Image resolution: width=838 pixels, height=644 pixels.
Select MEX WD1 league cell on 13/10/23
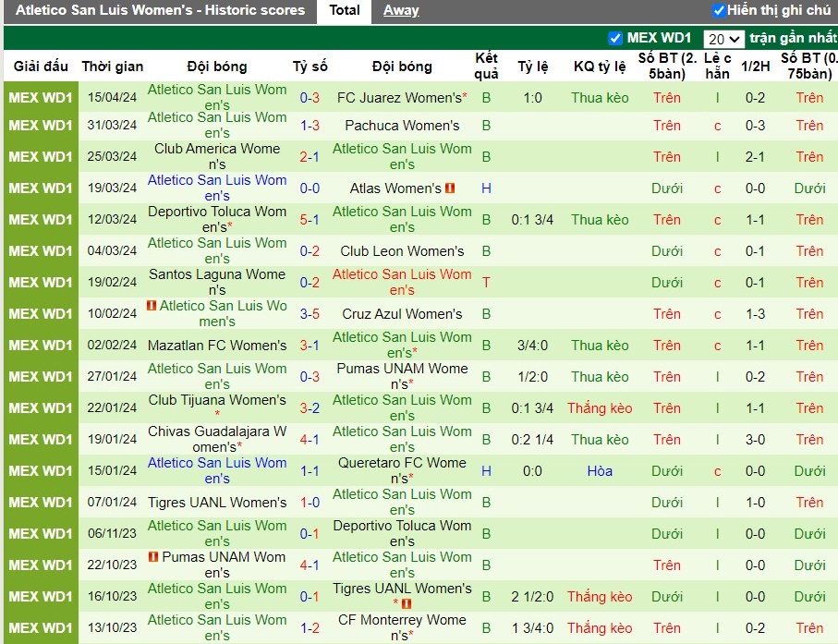point(41,627)
